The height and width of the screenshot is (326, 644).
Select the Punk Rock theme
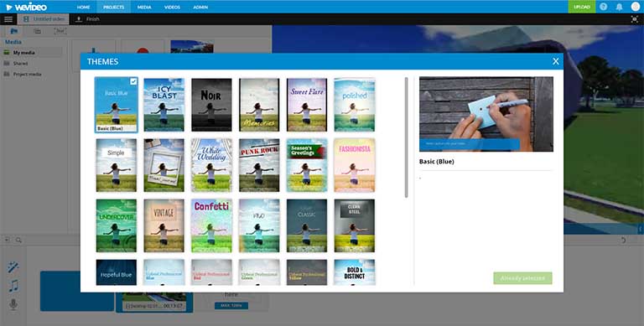click(x=259, y=165)
